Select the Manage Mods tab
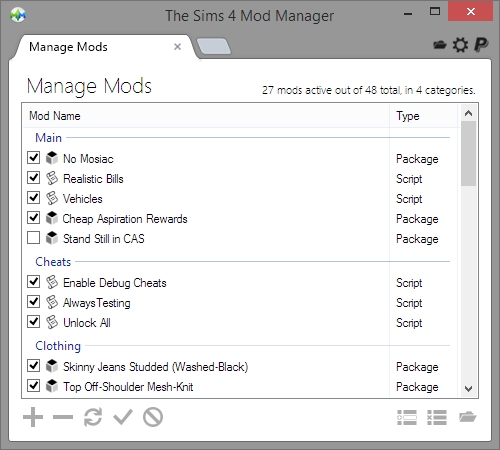This screenshot has height=450, width=500. pos(68,47)
